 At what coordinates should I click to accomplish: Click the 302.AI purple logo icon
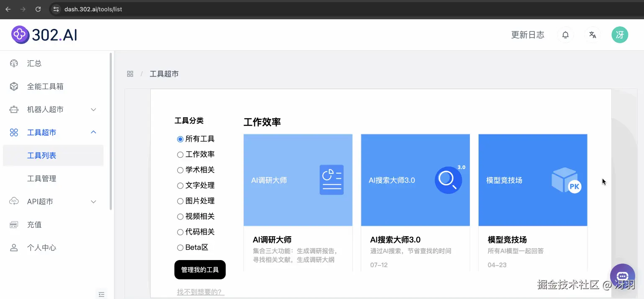[x=20, y=35]
